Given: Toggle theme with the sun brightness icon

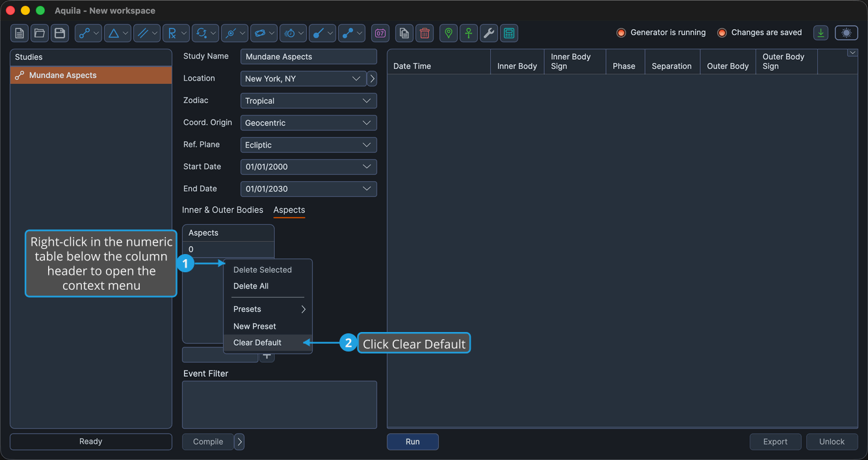Looking at the screenshot, I should pyautogui.click(x=847, y=33).
